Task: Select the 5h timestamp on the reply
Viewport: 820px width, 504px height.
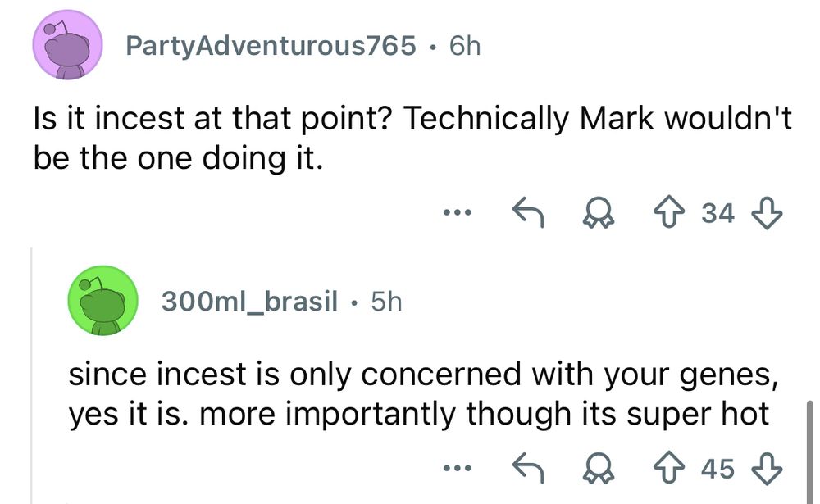Action: 385,301
